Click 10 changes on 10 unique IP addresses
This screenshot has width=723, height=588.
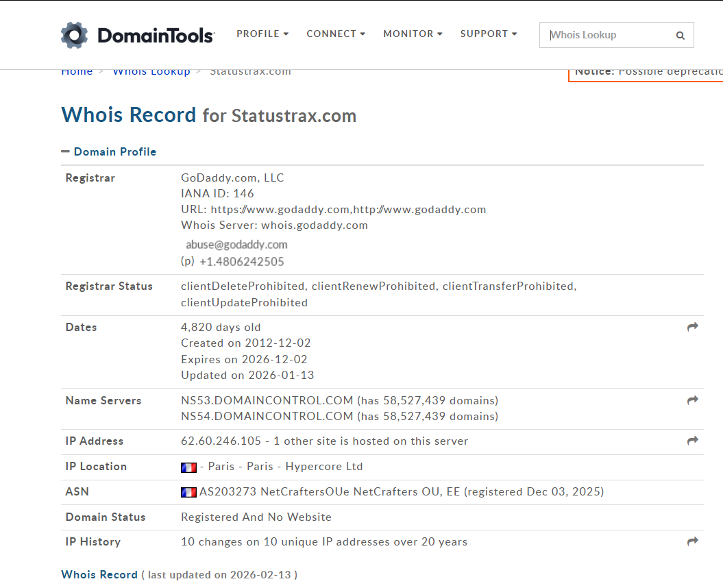click(x=323, y=542)
